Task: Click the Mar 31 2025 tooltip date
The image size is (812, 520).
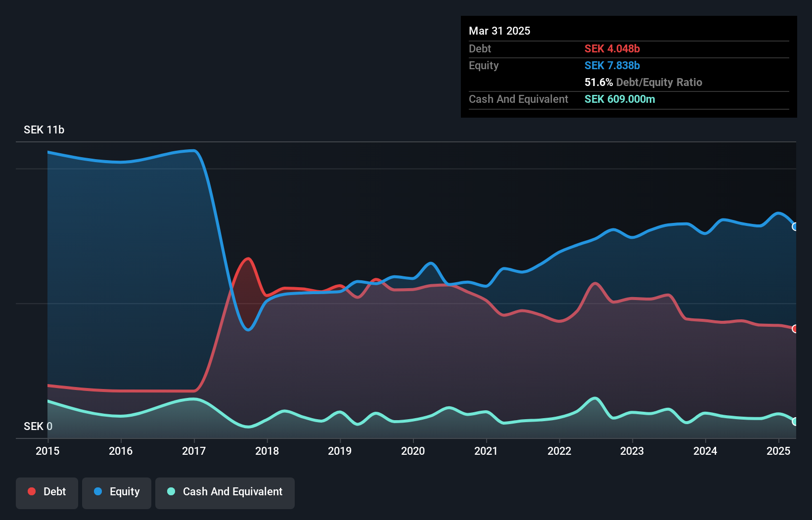Action: coord(499,31)
